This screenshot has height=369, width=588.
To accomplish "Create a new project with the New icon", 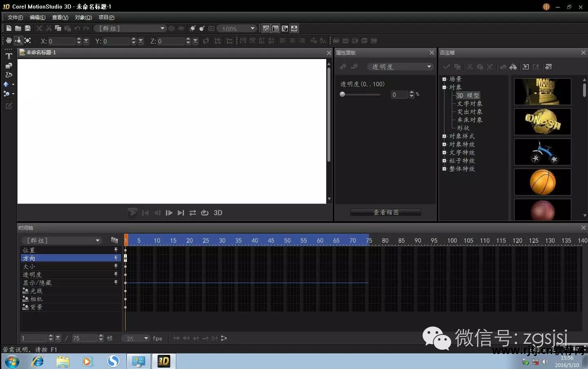I will click(x=9, y=28).
